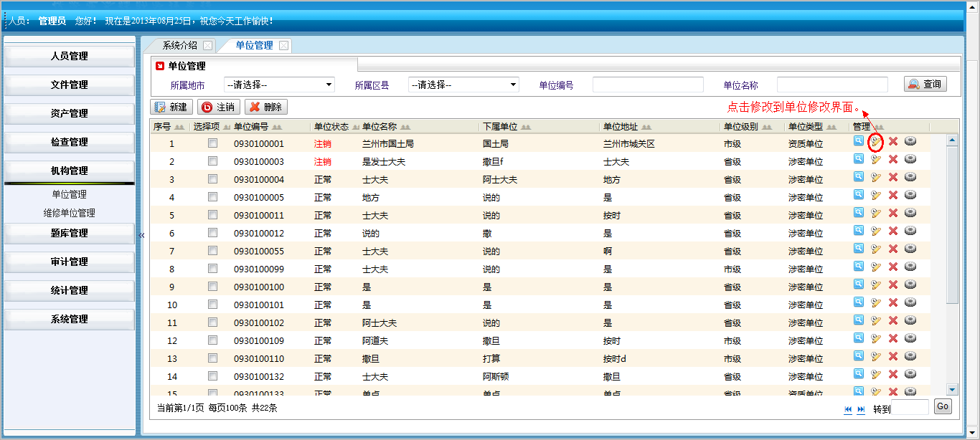Jump to the last page of results

(862, 408)
